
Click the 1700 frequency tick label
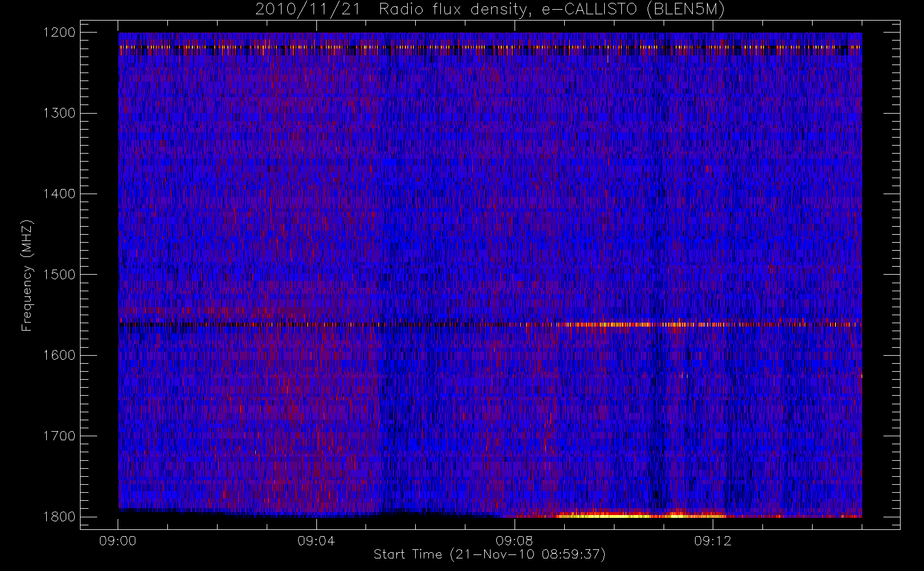click(59, 436)
